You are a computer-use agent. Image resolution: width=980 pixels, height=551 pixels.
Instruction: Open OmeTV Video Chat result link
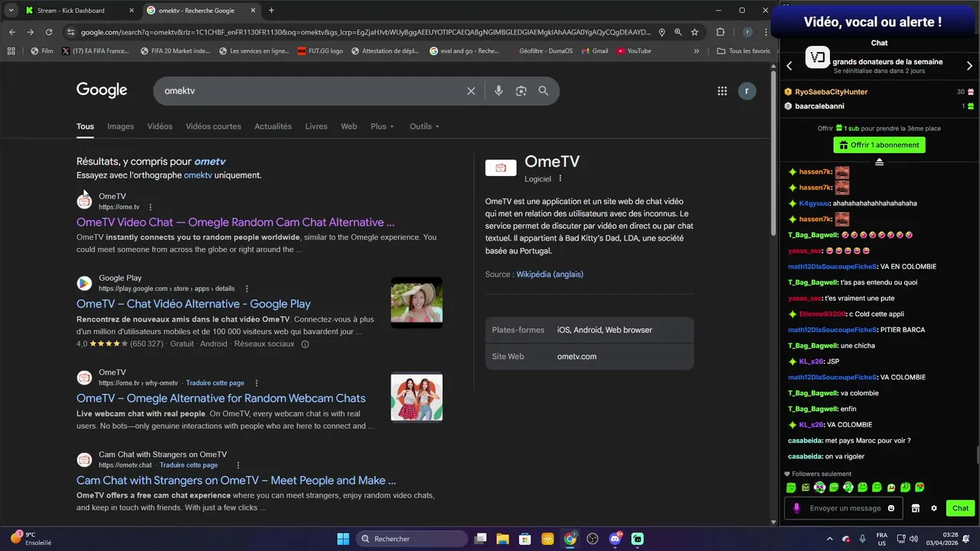click(x=235, y=223)
